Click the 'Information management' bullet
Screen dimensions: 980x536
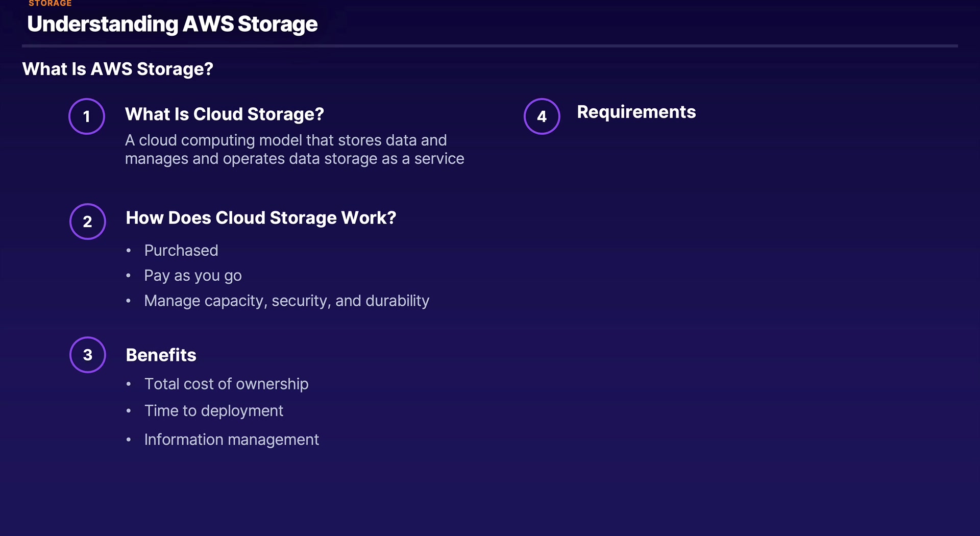232,440
